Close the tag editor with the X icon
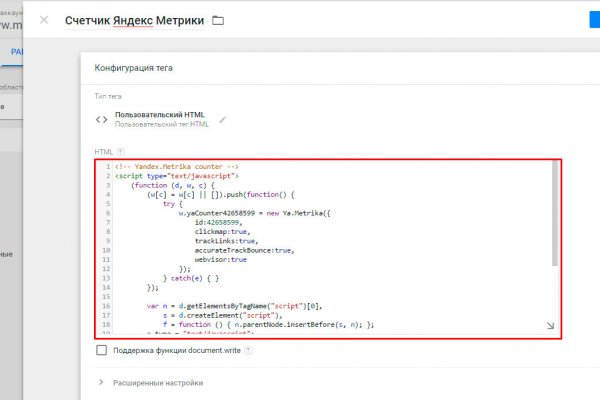 click(x=43, y=20)
